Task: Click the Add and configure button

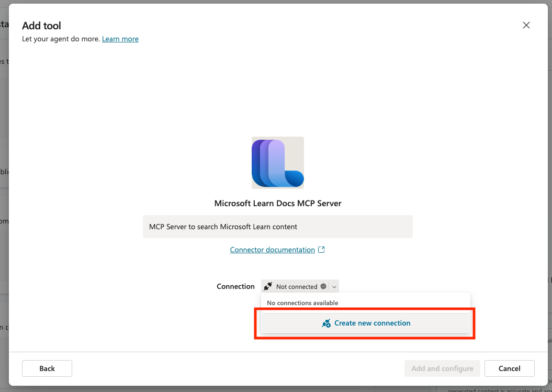Action: click(x=442, y=368)
